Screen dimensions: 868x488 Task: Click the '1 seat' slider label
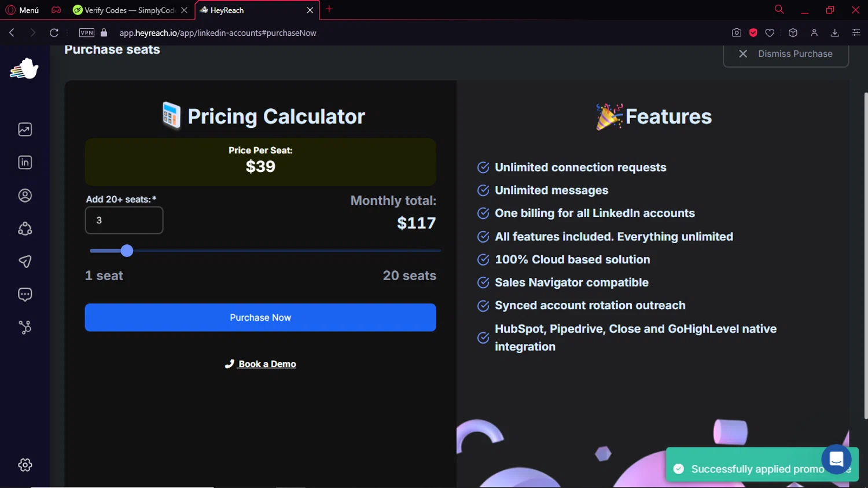(104, 276)
